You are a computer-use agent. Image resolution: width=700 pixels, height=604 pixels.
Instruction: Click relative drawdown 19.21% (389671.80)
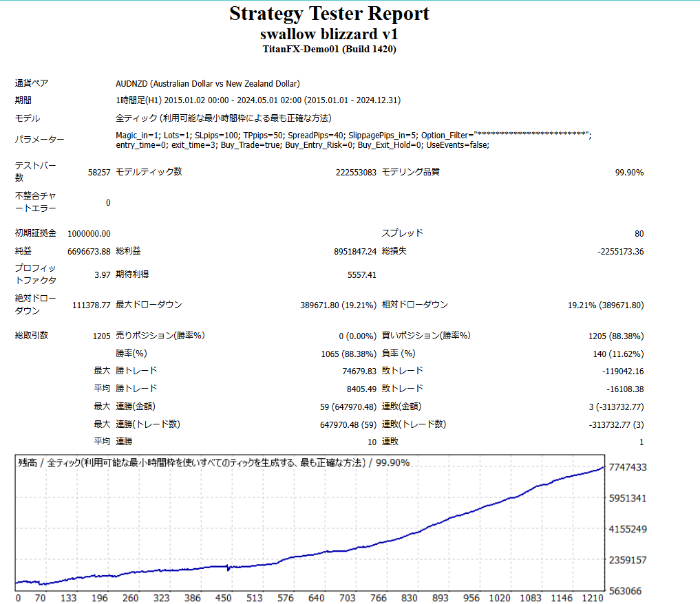tap(605, 305)
